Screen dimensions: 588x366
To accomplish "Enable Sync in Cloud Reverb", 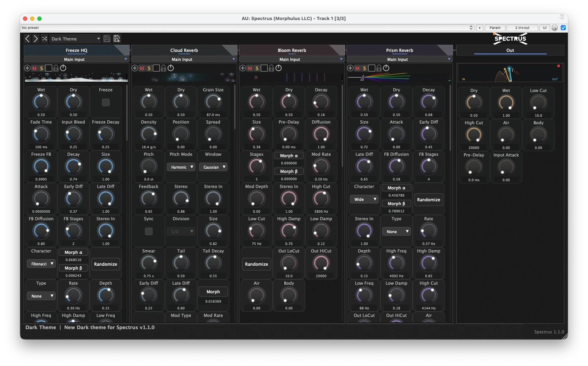I will coord(148,231).
